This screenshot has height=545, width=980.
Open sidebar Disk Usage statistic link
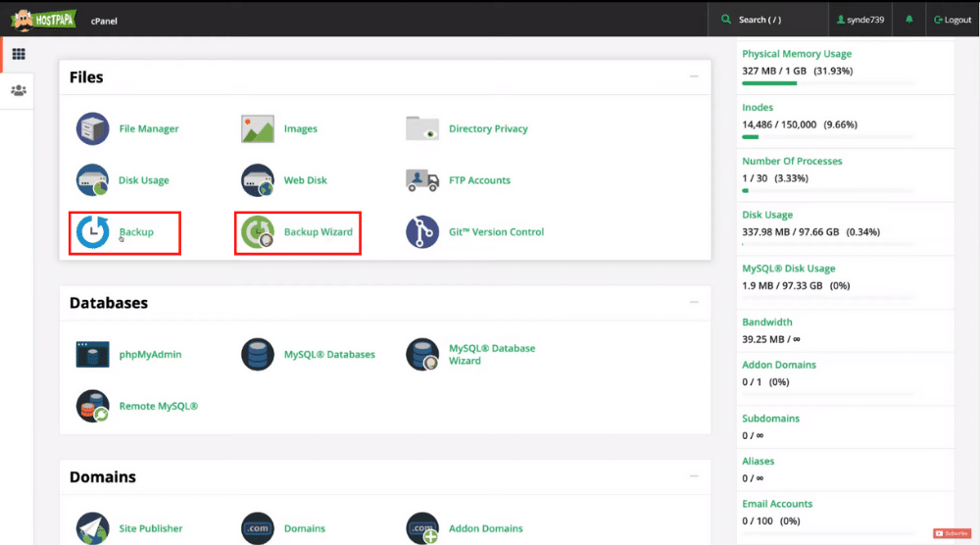[x=767, y=215]
